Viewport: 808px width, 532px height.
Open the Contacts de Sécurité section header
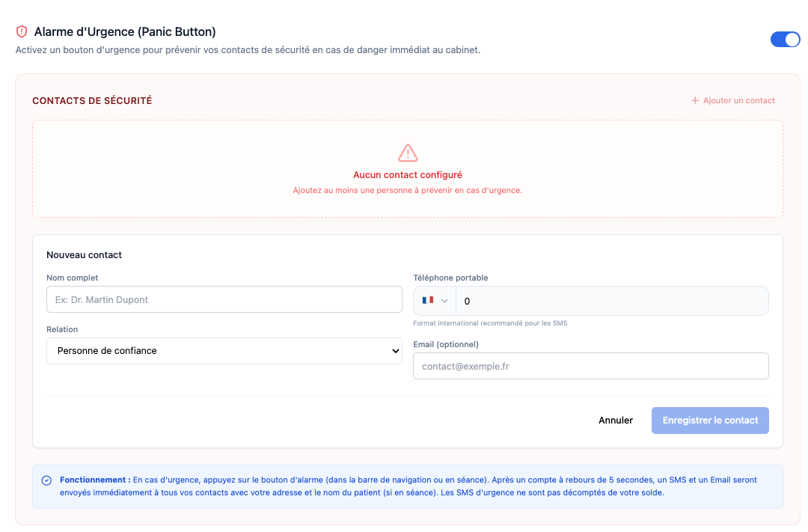pyautogui.click(x=92, y=100)
